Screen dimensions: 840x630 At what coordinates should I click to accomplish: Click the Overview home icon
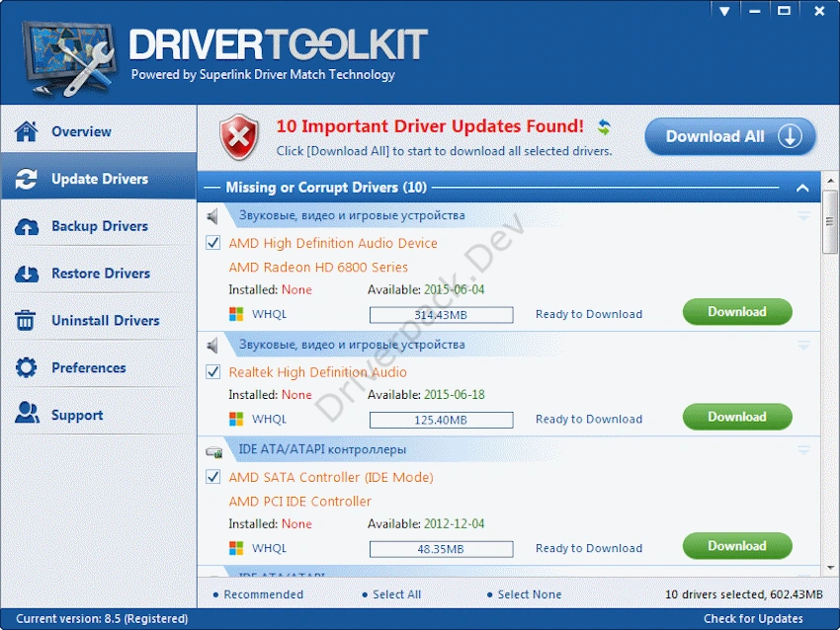[x=27, y=131]
